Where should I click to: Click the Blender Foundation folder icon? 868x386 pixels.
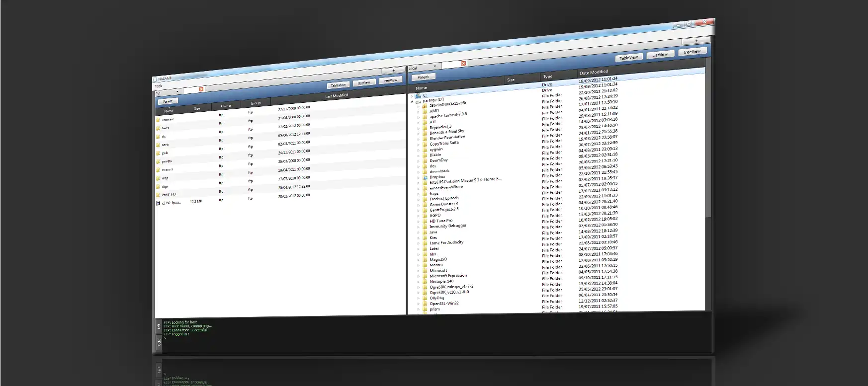(425, 139)
